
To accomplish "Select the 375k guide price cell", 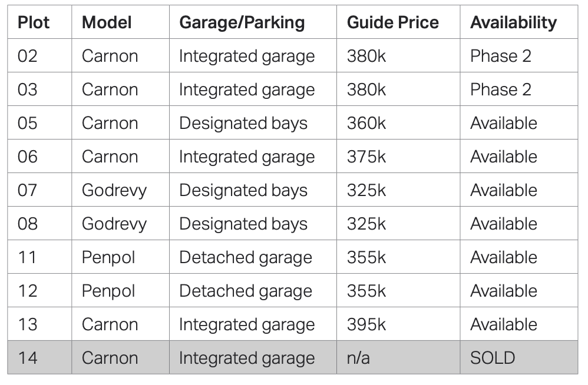I will 366,157.
